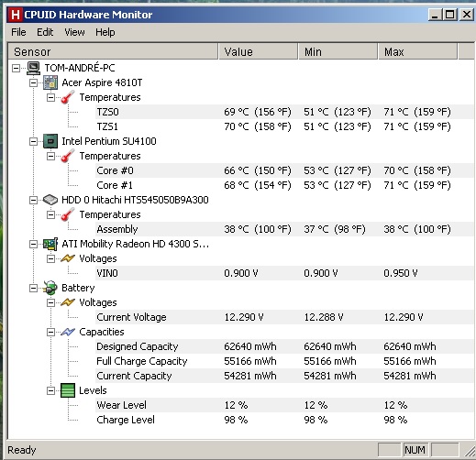Screen dimensions: 476x460
Task: Collapse Voltages under ATI Mobility Radeon
Action: point(50,258)
